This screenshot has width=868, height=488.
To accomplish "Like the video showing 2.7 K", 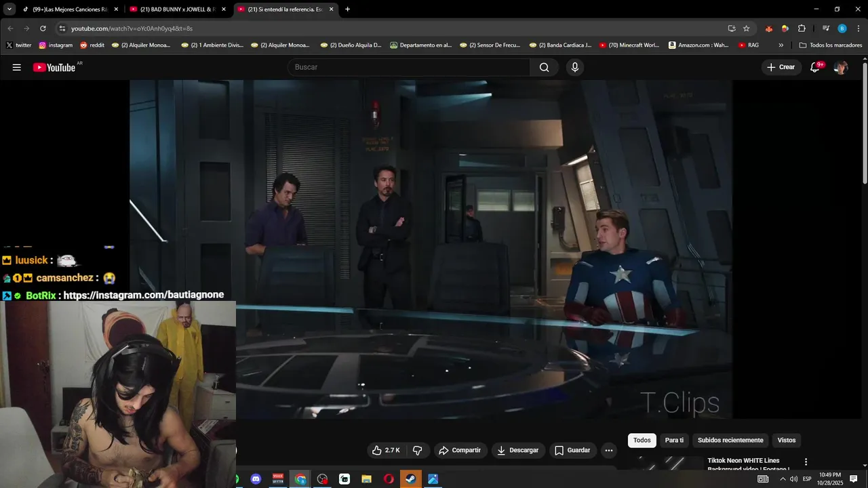I will pos(385,450).
